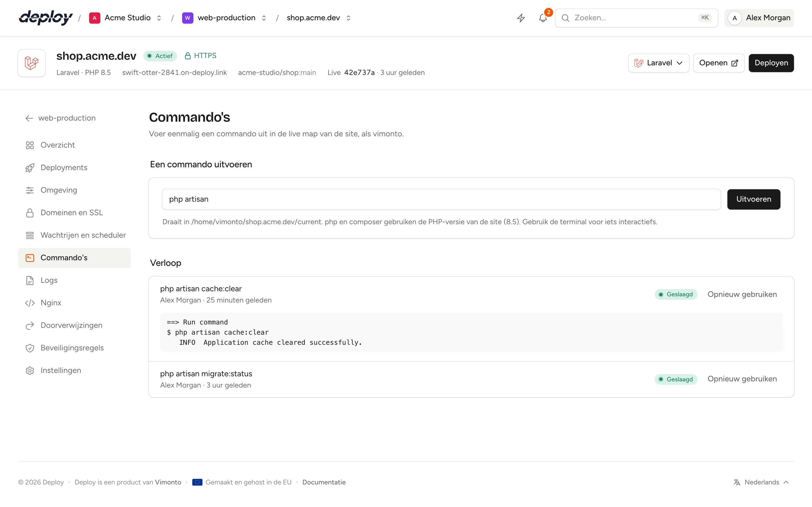Reuse the migrate:status command
Screen dimensions: 812x507
click(x=742, y=379)
